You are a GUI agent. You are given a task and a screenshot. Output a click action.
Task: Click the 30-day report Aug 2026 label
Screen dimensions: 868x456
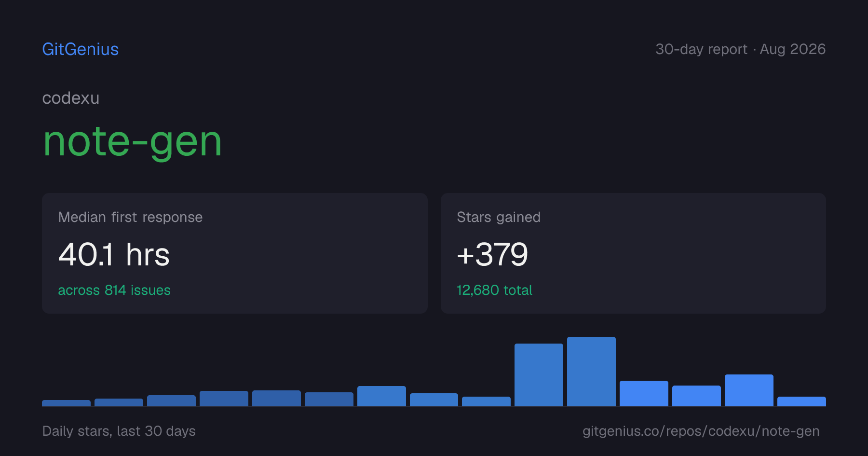coord(740,49)
